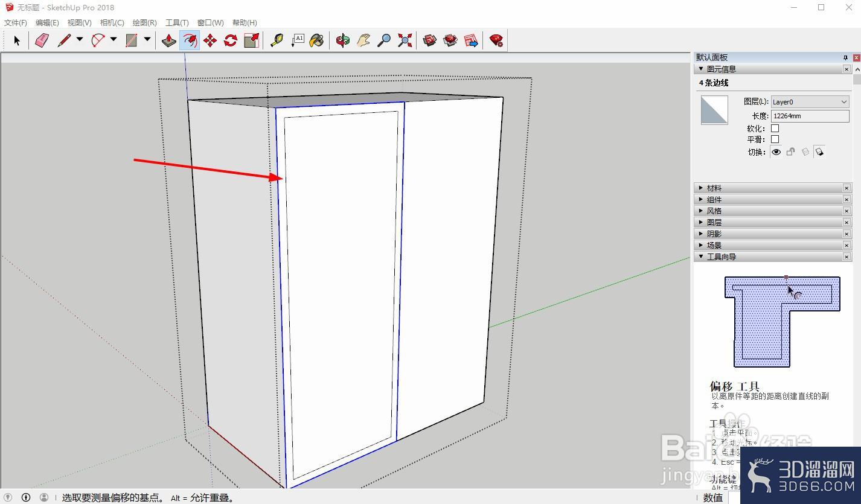
Task: Open the 视图(V) menu
Action: point(79,22)
